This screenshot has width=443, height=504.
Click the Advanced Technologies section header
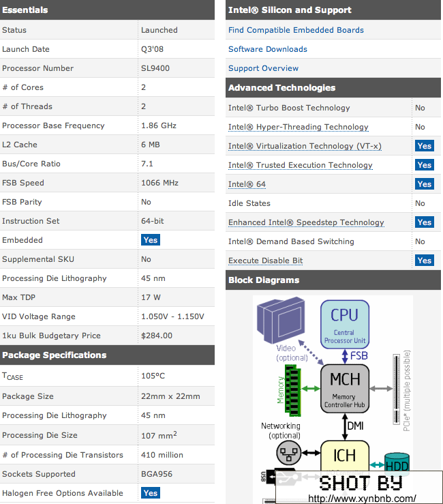pyautogui.click(x=333, y=88)
